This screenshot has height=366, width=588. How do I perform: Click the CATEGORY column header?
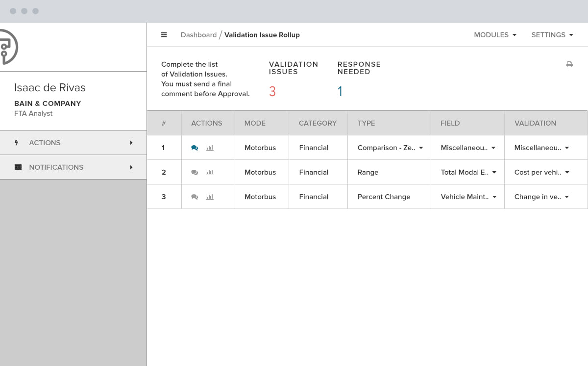[x=318, y=123]
